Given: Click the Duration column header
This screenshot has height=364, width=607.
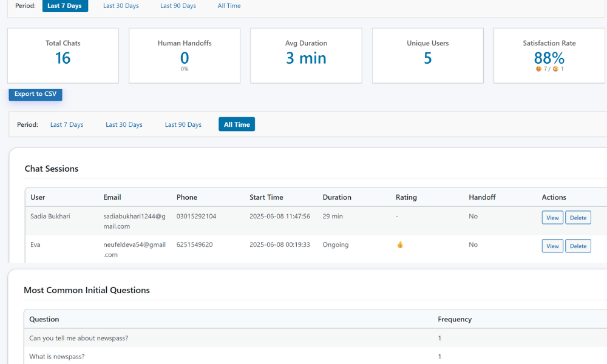Looking at the screenshot, I should (x=337, y=197).
